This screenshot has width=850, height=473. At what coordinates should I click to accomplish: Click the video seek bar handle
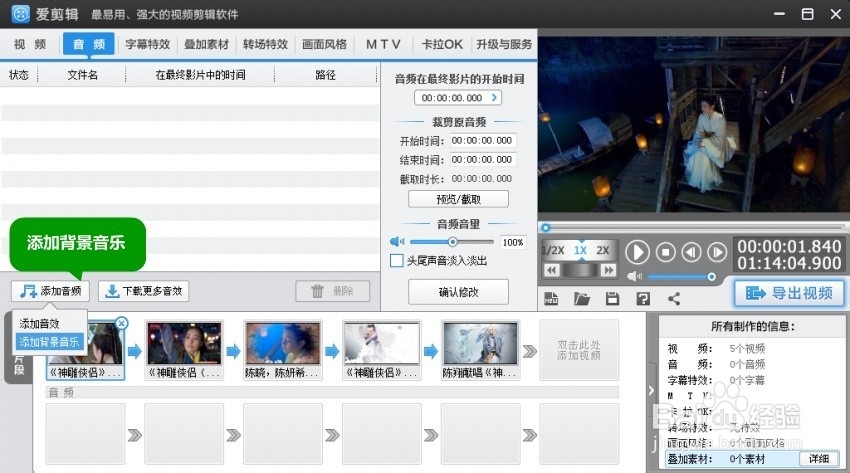tap(546, 228)
